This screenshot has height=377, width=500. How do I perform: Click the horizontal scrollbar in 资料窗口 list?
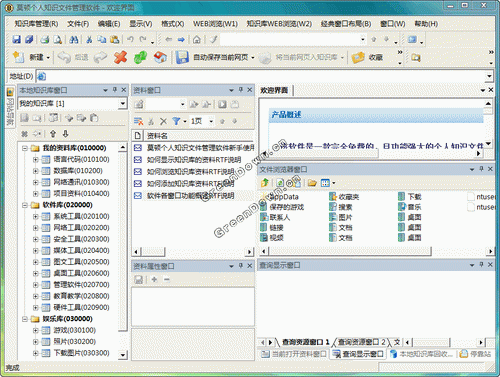click(x=153, y=252)
